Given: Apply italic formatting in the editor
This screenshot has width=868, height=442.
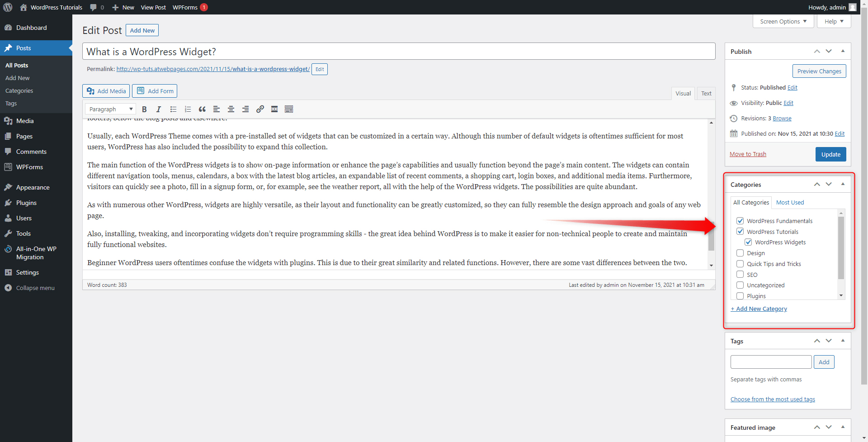Looking at the screenshot, I should [159, 109].
